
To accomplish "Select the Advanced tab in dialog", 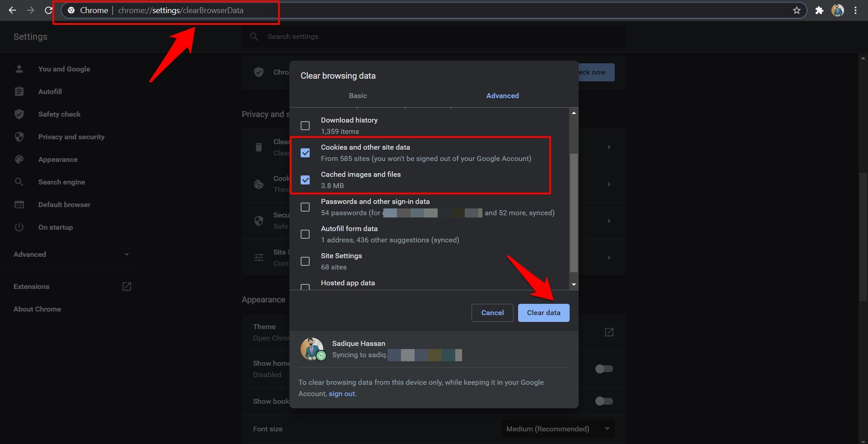I will pyautogui.click(x=502, y=96).
